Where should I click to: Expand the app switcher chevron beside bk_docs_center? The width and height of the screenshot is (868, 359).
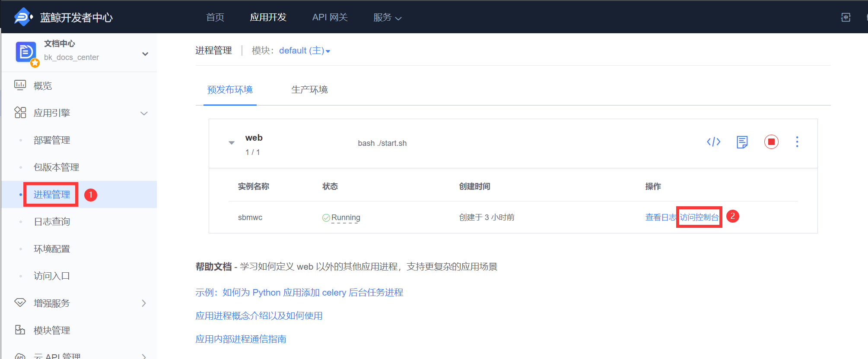coord(145,54)
